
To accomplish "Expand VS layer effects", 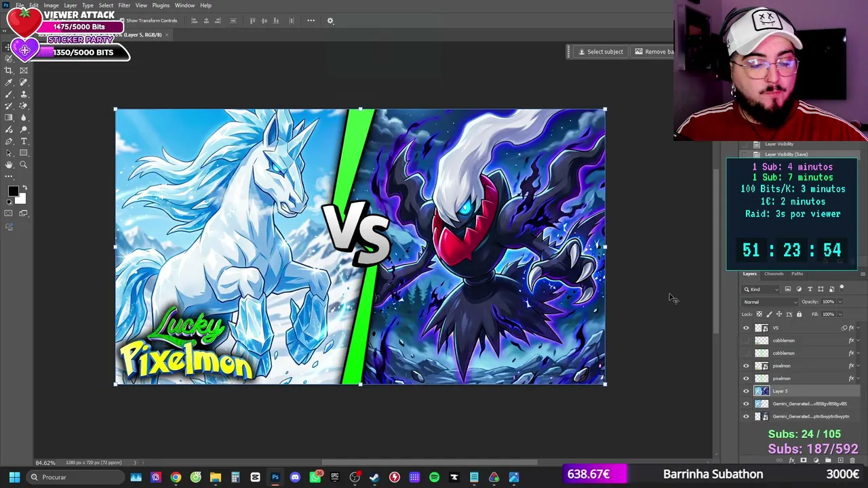I will click(858, 328).
